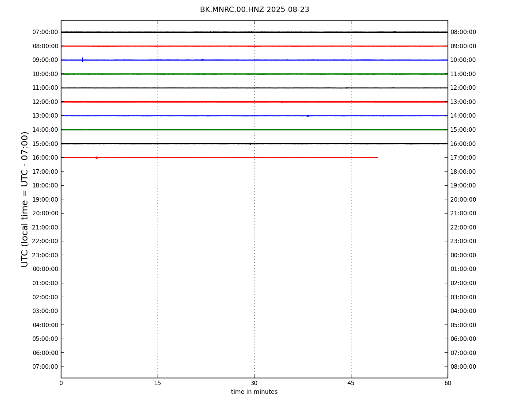This screenshot has width=509, height=420.
Task: Click the x-axis tick label 60
Action: tap(447, 383)
